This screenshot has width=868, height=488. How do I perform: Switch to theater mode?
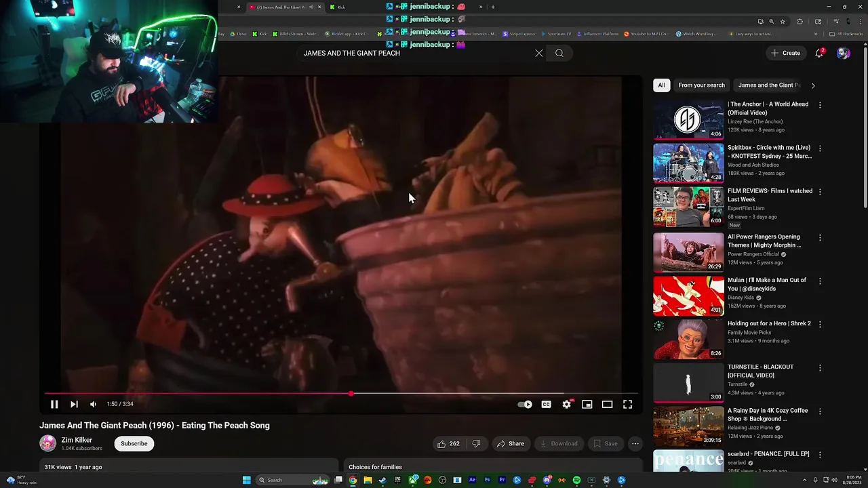click(x=608, y=405)
